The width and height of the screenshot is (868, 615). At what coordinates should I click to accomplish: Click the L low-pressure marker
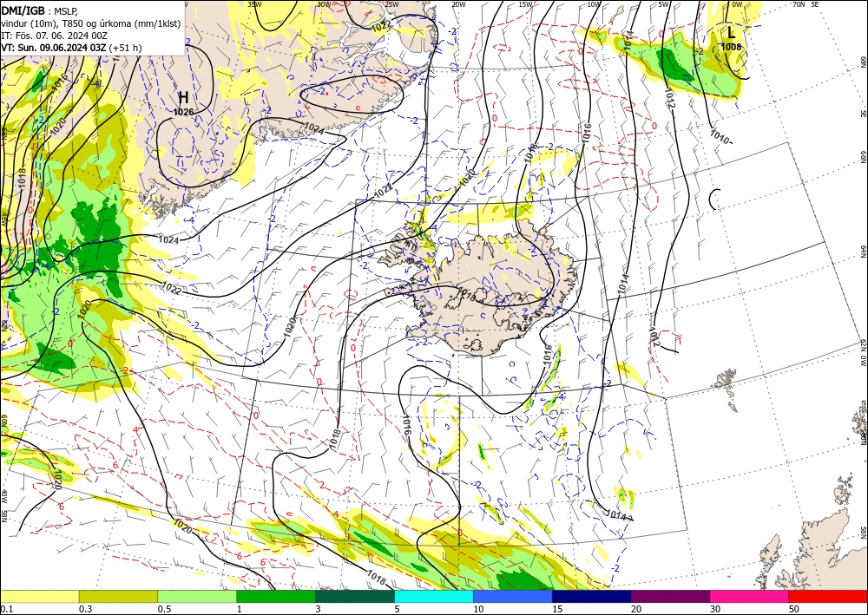tap(731, 32)
